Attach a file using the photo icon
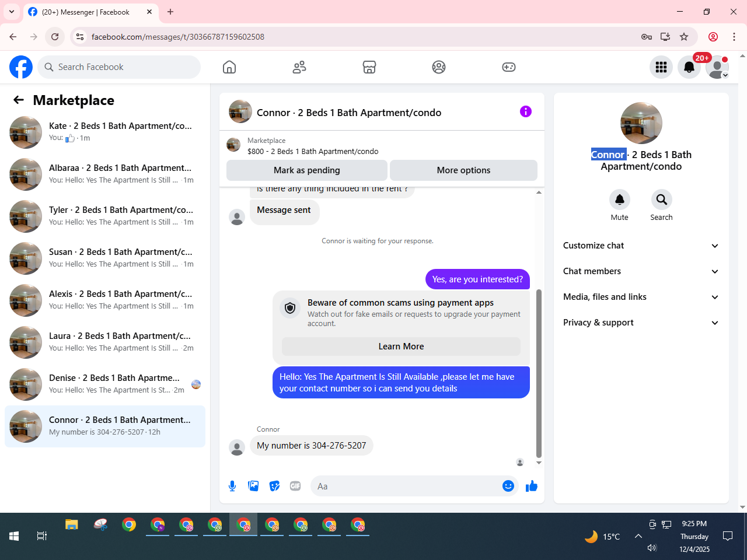The height and width of the screenshot is (560, 747). pyautogui.click(x=253, y=486)
